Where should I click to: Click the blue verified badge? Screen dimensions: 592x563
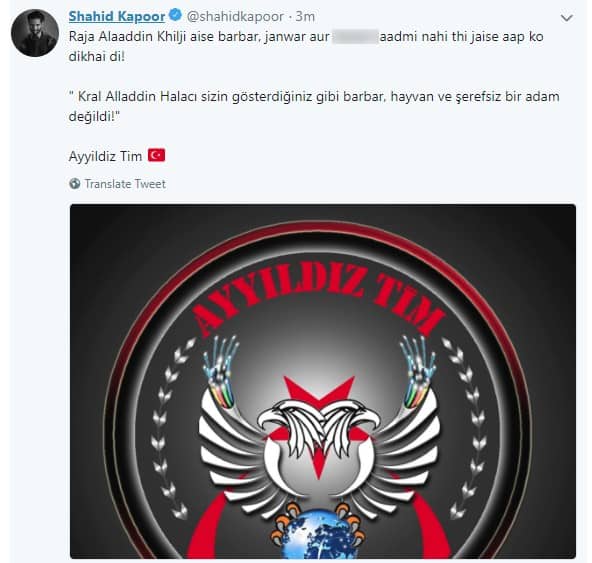(x=175, y=16)
